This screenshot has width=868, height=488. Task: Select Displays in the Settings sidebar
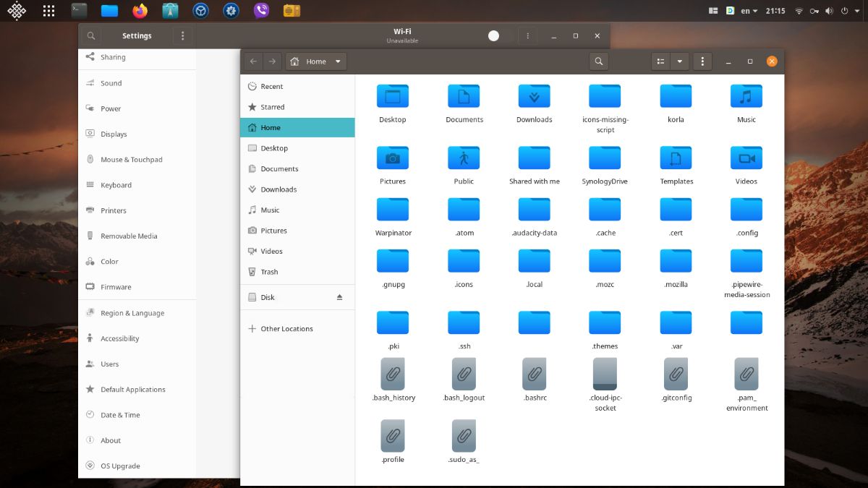pyautogui.click(x=113, y=134)
